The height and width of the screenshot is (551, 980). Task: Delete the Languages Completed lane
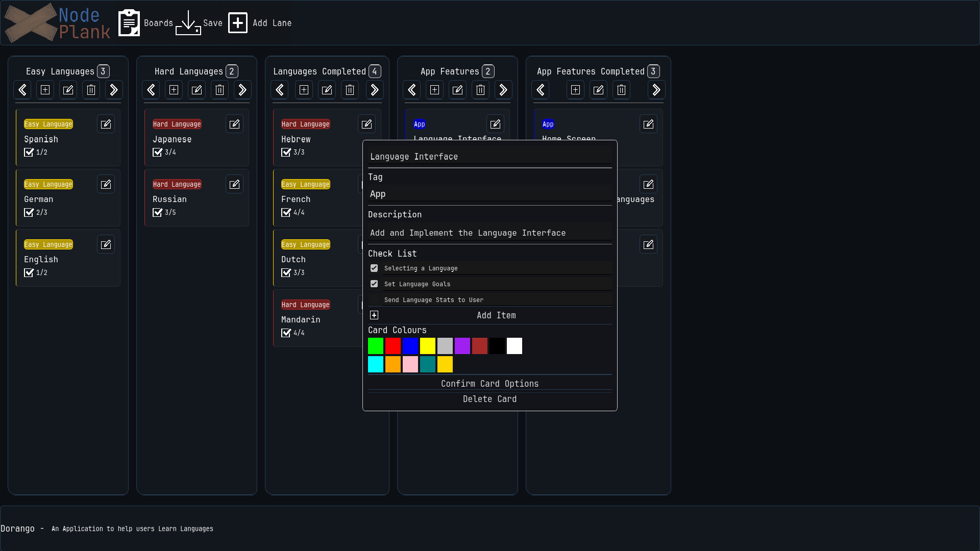click(x=350, y=90)
